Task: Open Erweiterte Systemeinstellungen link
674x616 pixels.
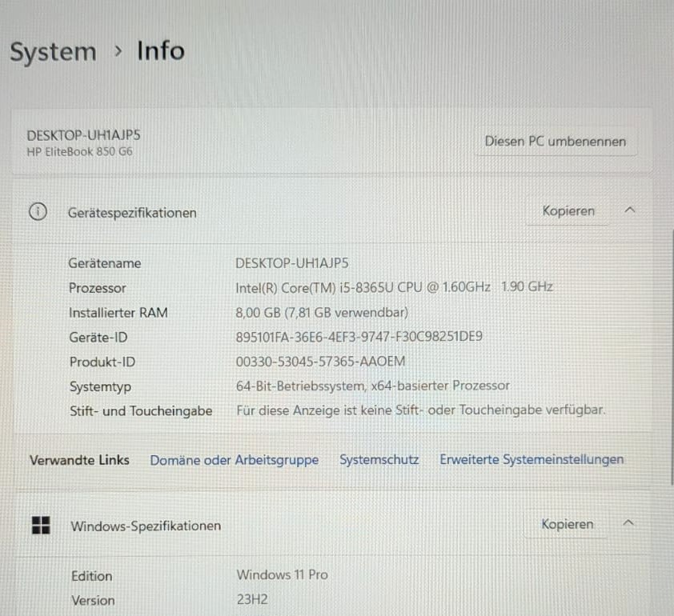Action: [x=532, y=460]
